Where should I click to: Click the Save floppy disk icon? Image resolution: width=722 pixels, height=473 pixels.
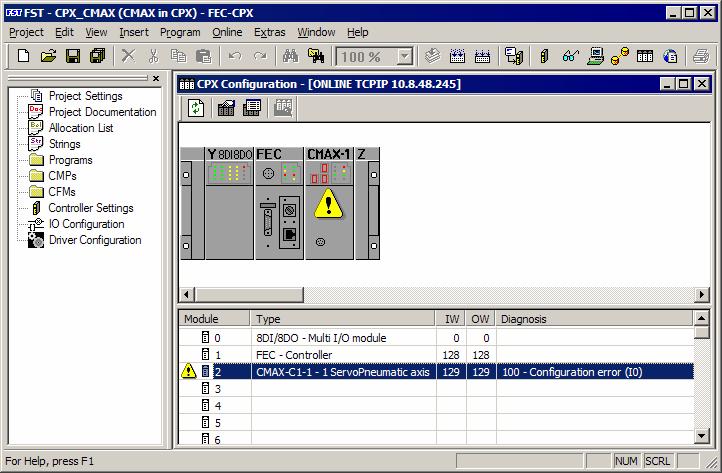click(73, 56)
